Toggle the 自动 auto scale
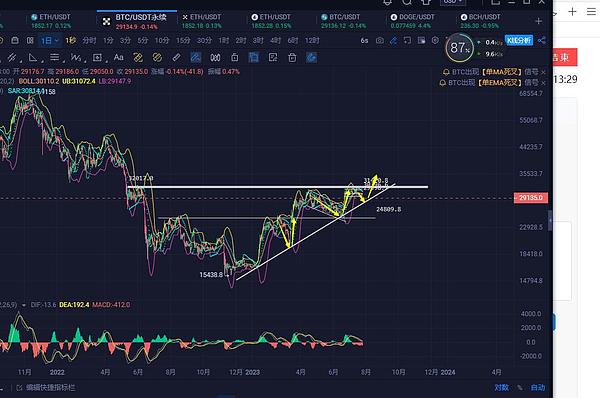The width and height of the screenshot is (600, 398). pos(538,388)
